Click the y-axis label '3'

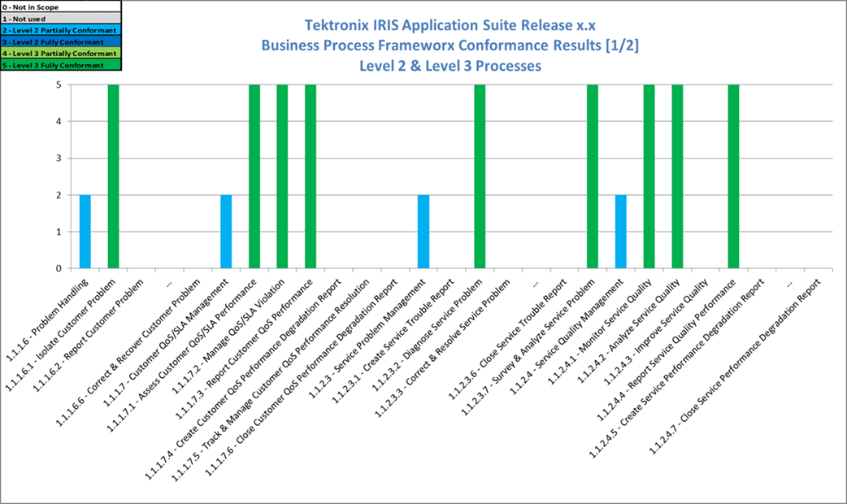(59, 159)
